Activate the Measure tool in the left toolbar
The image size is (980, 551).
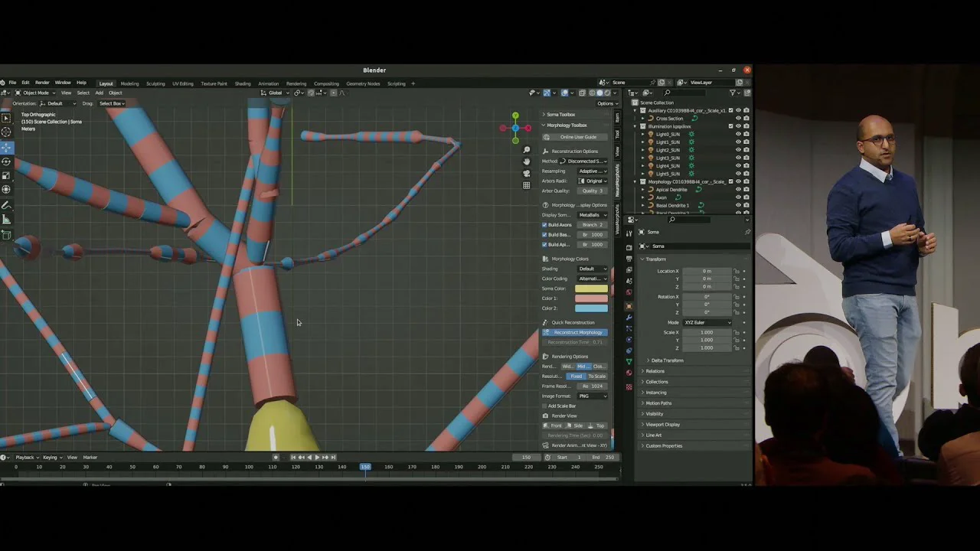[6, 220]
